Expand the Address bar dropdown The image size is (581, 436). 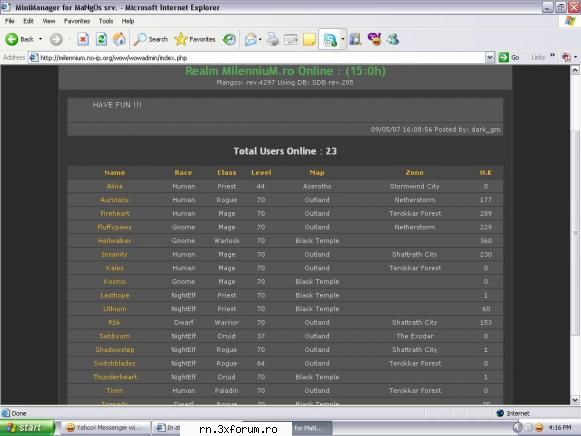489,57
